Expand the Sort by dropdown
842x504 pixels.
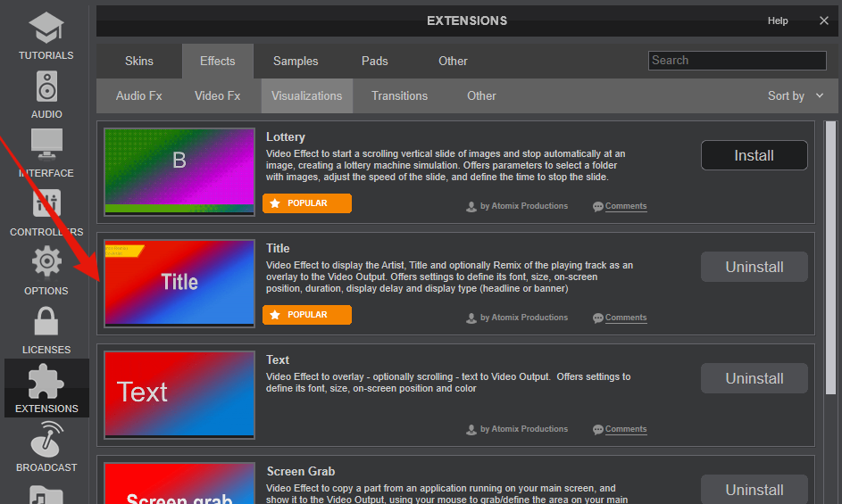796,95
